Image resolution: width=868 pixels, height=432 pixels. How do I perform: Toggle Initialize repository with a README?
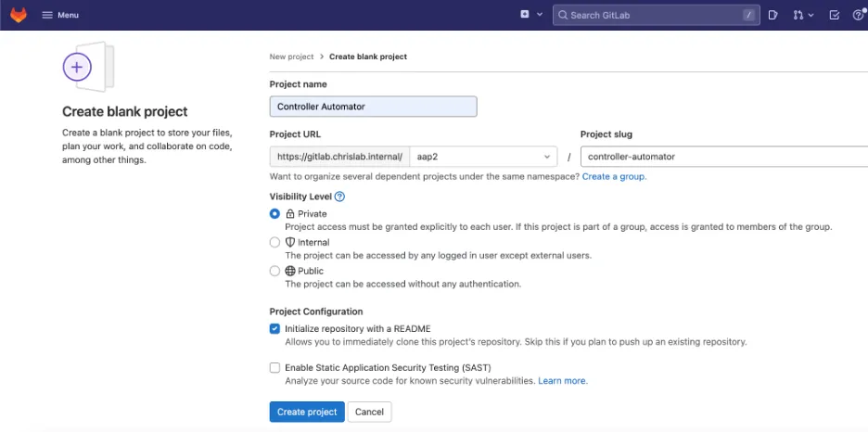[274, 328]
